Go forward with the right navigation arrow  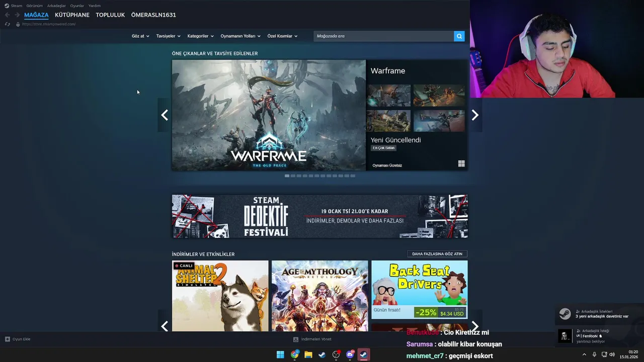point(17,15)
